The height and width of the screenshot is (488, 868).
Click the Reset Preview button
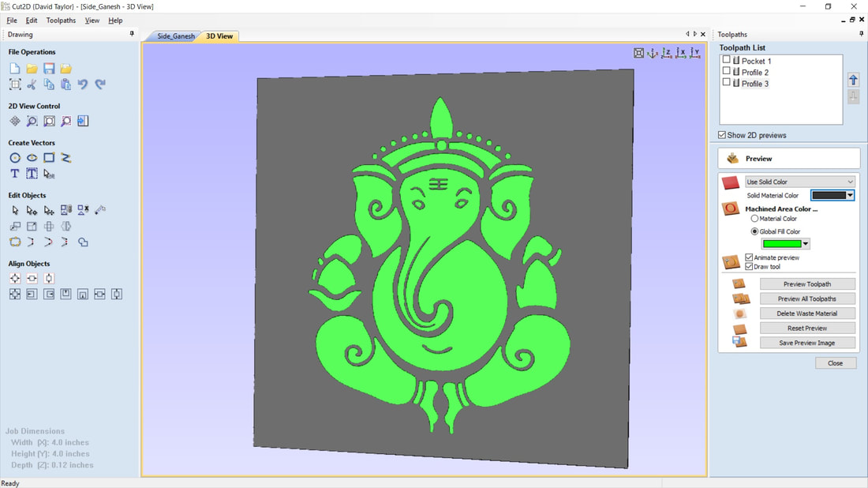coord(806,328)
